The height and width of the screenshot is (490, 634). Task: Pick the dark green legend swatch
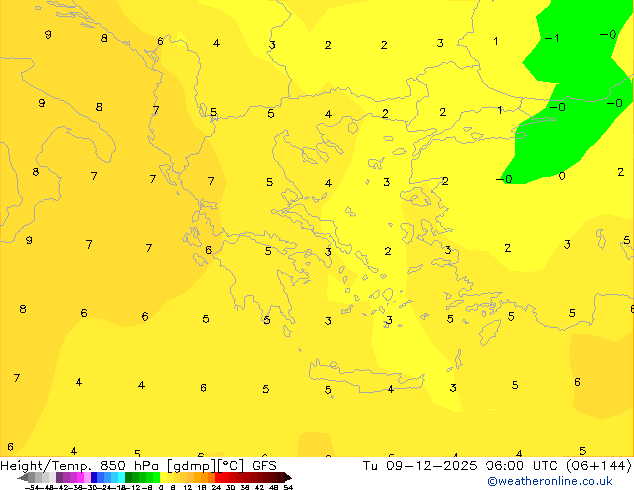pyautogui.click(x=129, y=477)
